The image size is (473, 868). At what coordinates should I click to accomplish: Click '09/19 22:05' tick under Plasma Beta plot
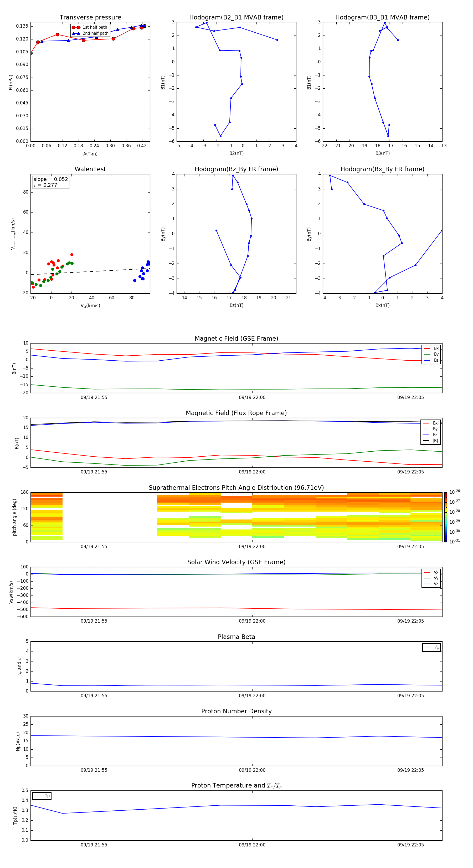[x=410, y=696]
